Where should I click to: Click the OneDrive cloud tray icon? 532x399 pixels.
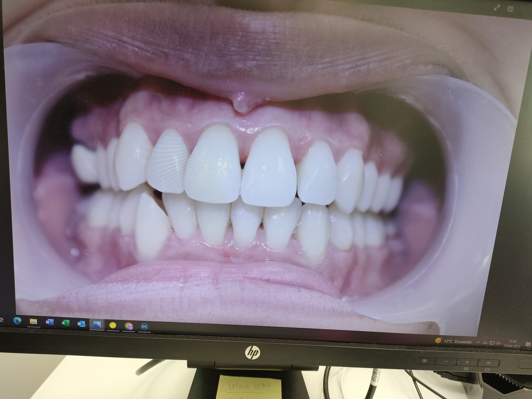pyautogui.click(x=485, y=343)
